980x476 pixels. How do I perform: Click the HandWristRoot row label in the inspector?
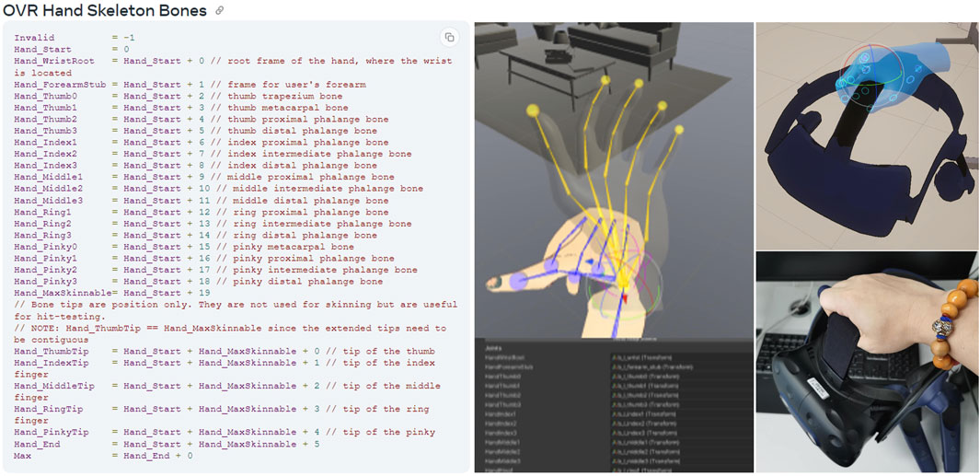(x=505, y=358)
